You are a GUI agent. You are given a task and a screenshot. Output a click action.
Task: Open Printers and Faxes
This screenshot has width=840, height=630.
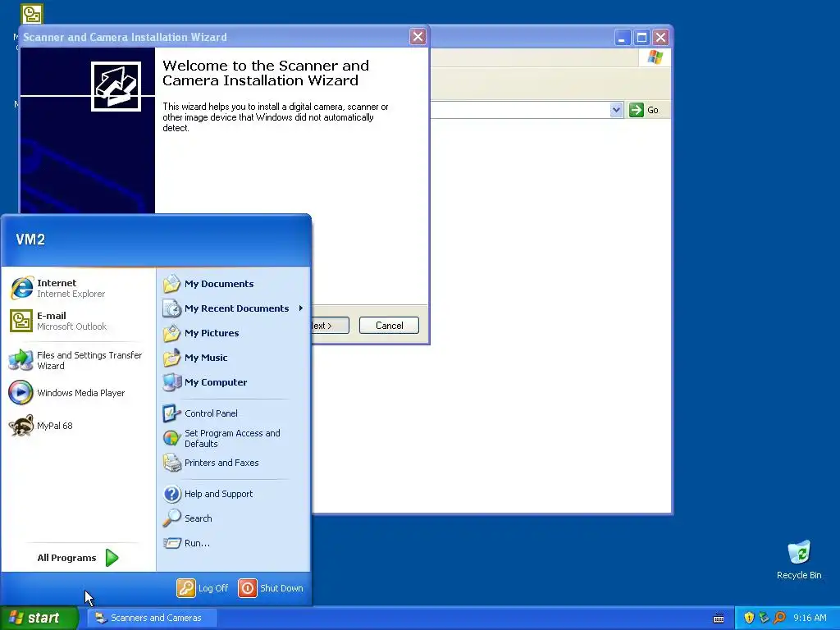pyautogui.click(x=233, y=463)
